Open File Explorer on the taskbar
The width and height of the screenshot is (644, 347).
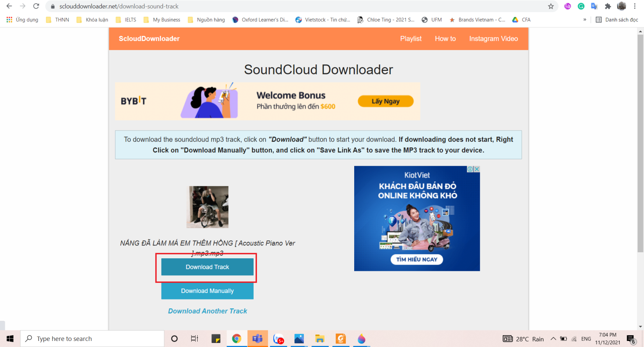click(320, 339)
